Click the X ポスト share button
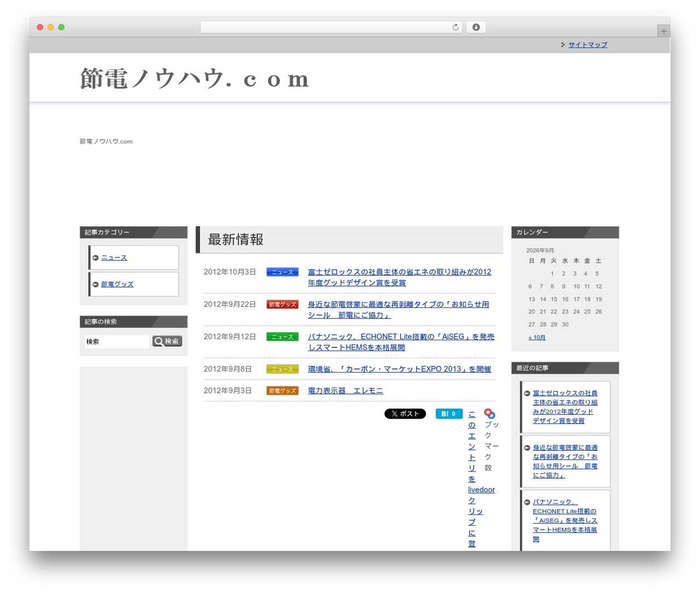 click(405, 414)
